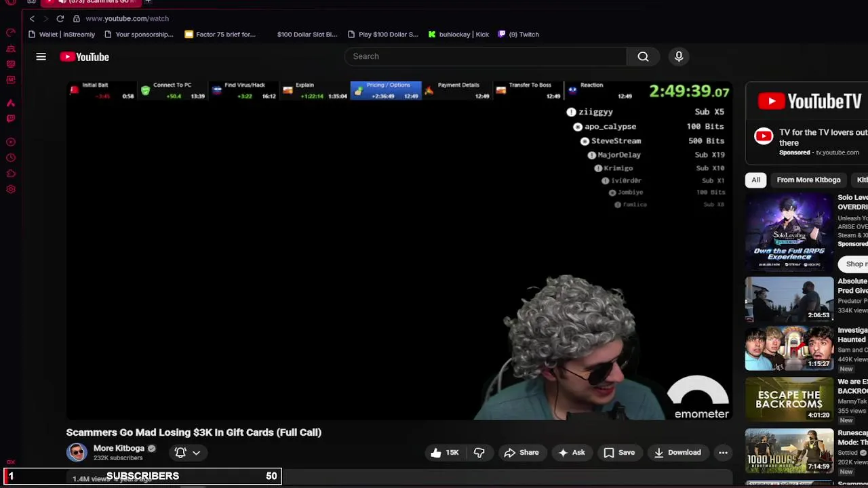Start voice search with microphone icon
The width and height of the screenshot is (868, 488).
(679, 56)
